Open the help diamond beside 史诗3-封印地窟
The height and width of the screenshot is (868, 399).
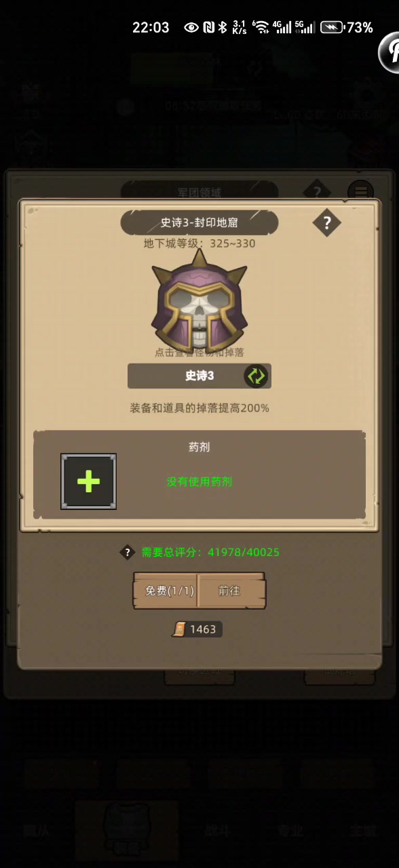click(x=326, y=222)
